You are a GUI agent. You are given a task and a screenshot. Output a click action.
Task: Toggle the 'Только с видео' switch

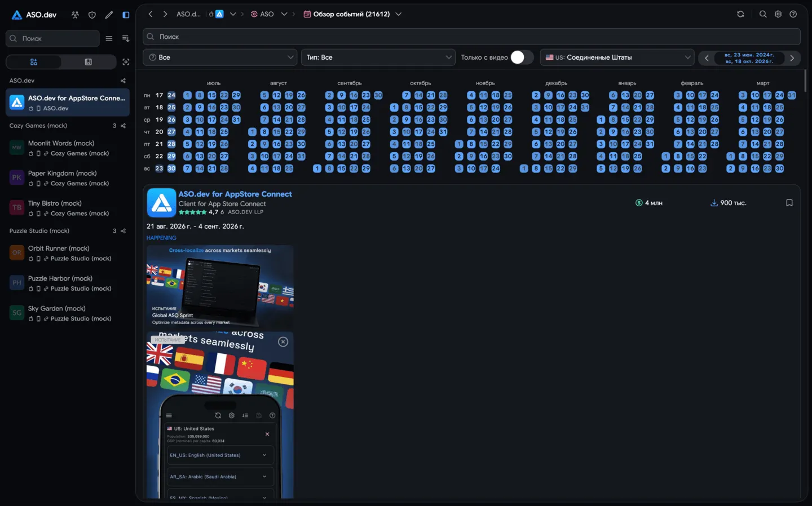522,57
